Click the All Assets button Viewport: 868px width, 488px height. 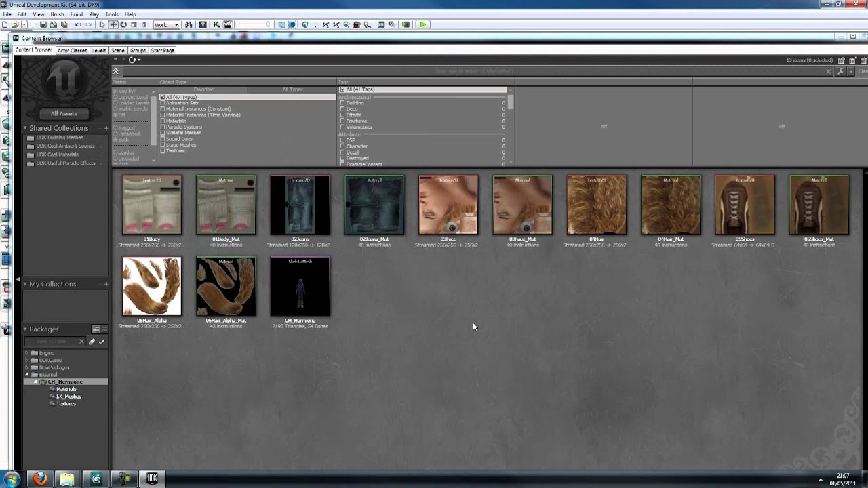click(x=64, y=114)
